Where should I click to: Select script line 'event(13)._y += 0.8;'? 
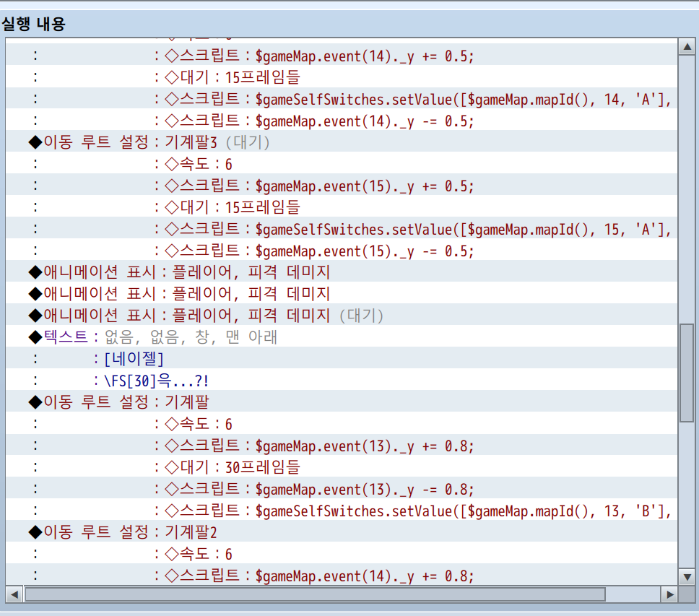click(342, 446)
